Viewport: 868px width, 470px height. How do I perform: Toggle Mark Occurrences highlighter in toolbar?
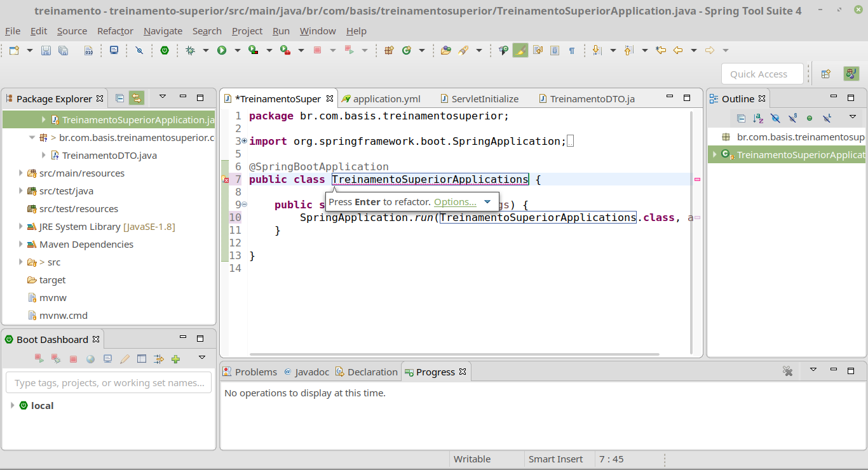point(520,50)
